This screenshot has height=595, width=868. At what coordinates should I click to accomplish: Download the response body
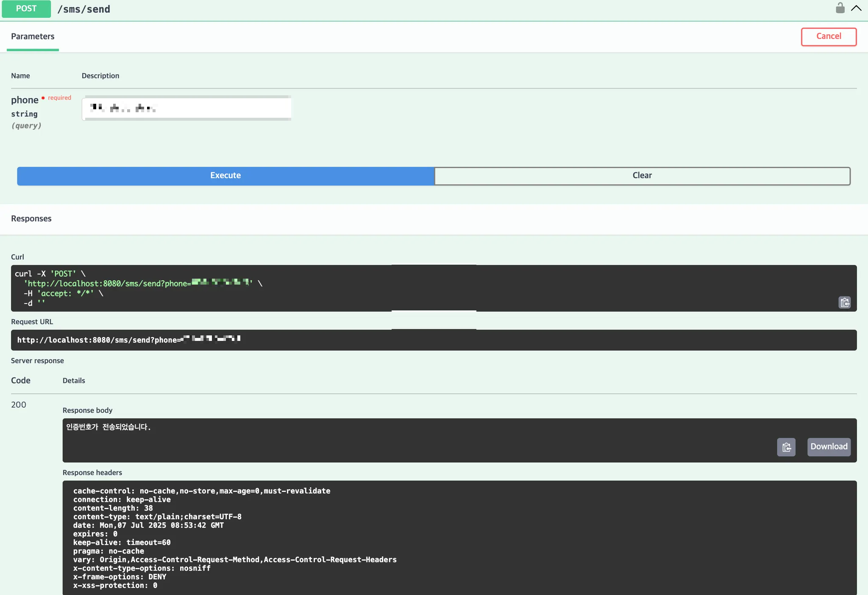click(829, 447)
